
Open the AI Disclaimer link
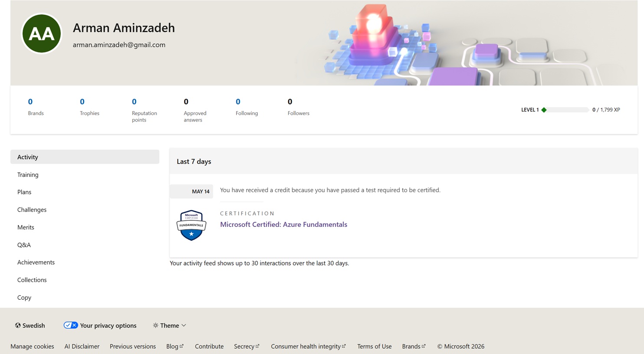click(x=82, y=346)
